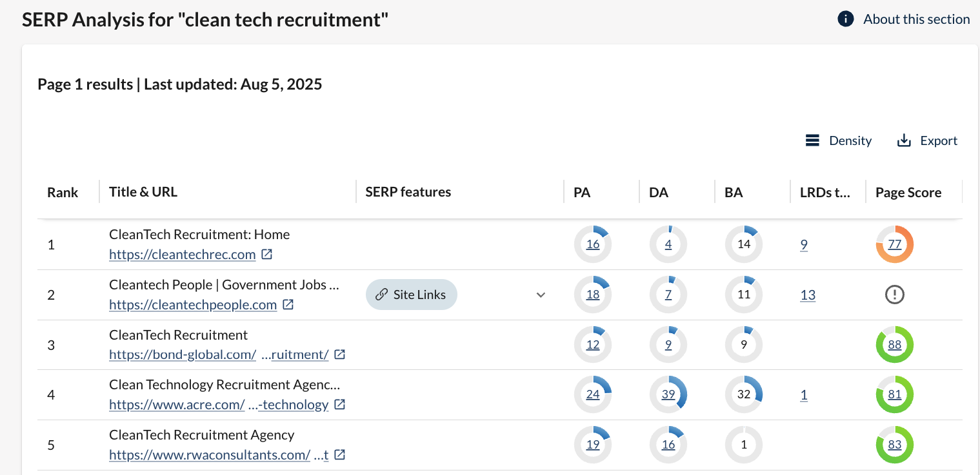Screen dimensions: 980x475
Task: Sort by the Page Score column header
Action: (908, 192)
